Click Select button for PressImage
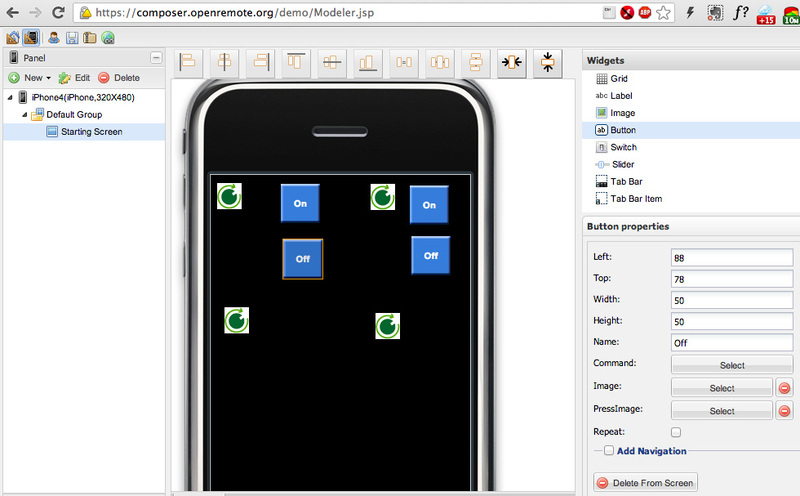800x496 pixels. (x=722, y=411)
